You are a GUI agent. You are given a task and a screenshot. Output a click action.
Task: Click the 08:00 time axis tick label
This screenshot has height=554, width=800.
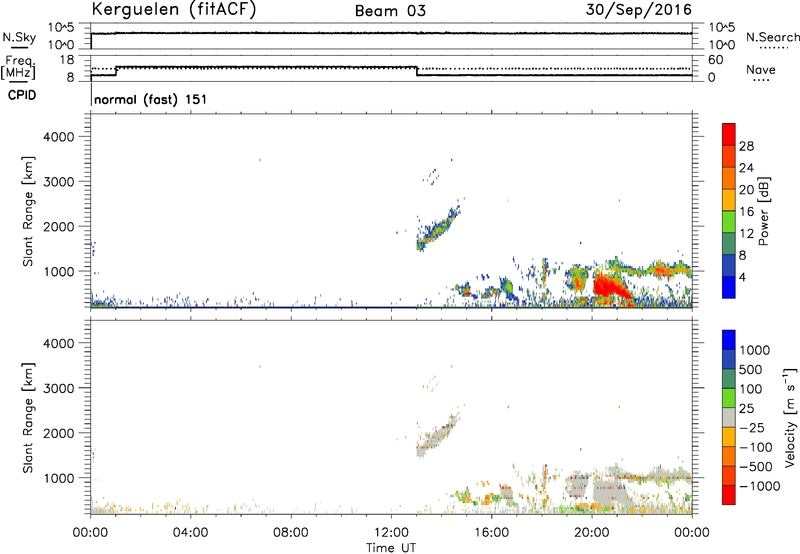pyautogui.click(x=291, y=533)
